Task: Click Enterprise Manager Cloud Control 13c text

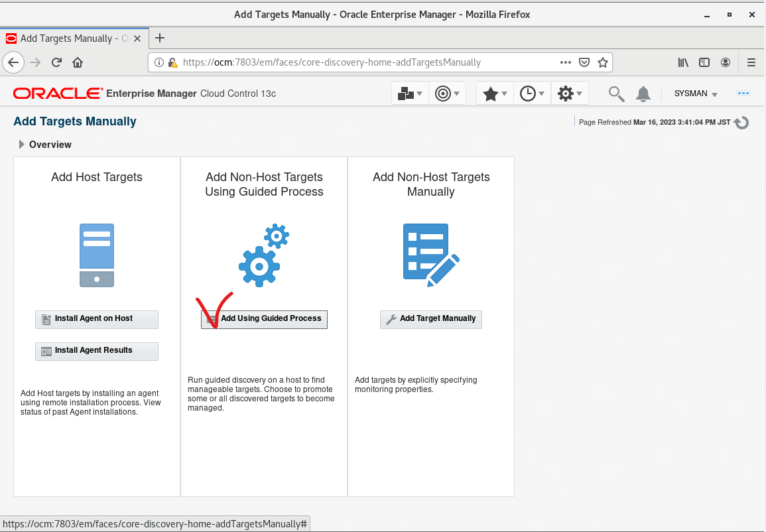Action: (x=191, y=94)
